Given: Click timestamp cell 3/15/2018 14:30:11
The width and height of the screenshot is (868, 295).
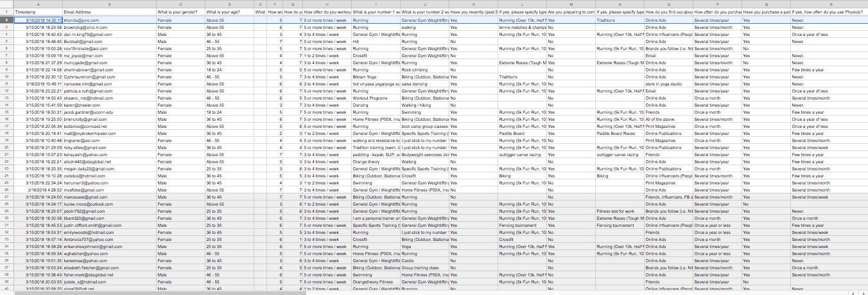Looking at the screenshot, I should [x=37, y=21].
